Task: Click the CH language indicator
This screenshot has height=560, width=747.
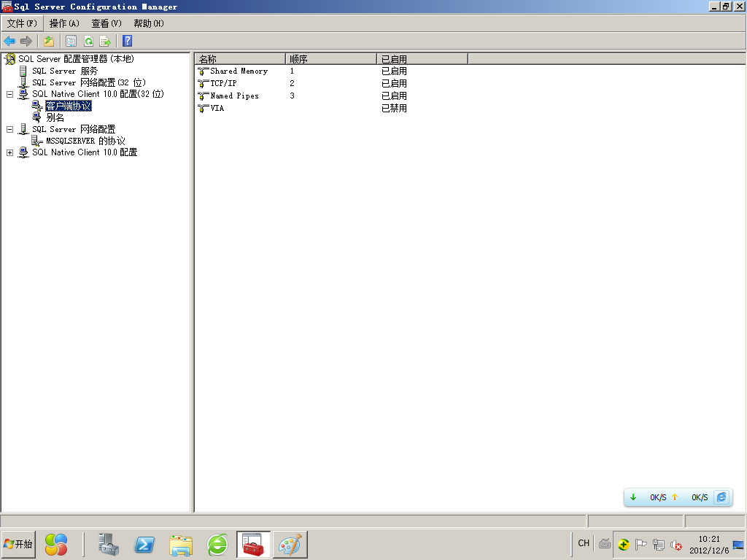Action: click(x=584, y=543)
